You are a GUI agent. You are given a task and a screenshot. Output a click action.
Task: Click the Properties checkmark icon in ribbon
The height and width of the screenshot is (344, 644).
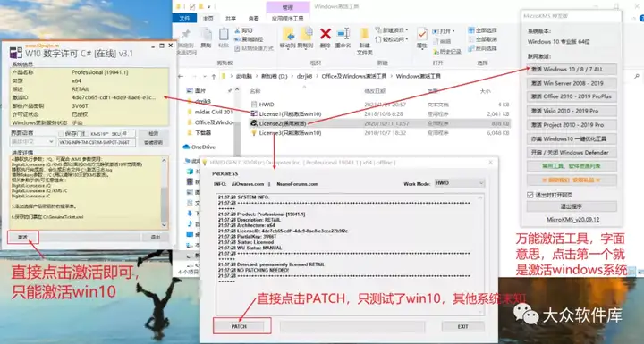[422, 35]
